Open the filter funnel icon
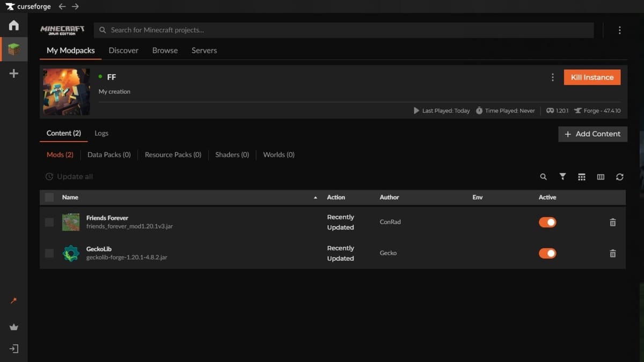Screen dimensions: 644x362 tap(562, 176)
